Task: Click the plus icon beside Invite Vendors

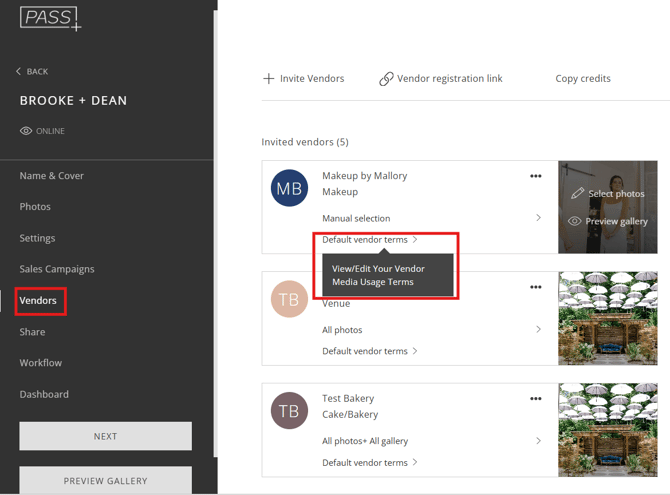Action: [x=268, y=79]
